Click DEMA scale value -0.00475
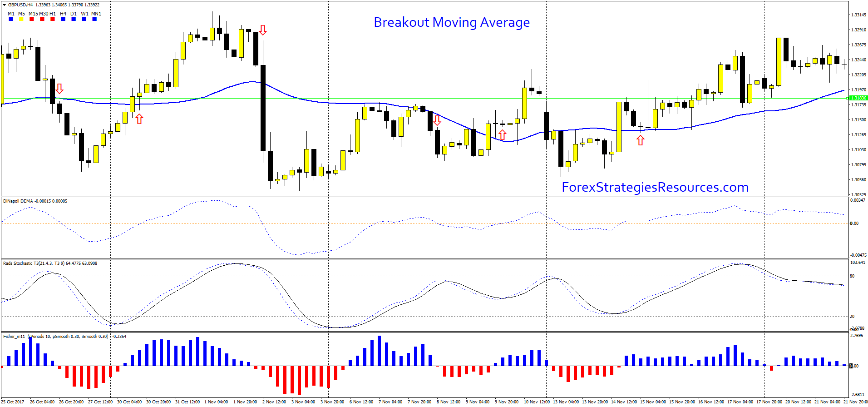Viewport: 868px width, 407px height. (x=858, y=255)
